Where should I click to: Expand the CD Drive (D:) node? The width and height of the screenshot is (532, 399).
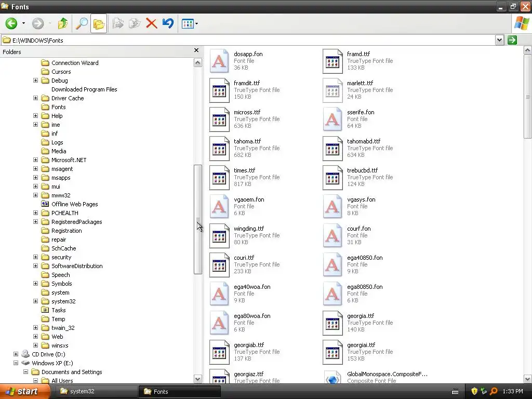(x=16, y=354)
